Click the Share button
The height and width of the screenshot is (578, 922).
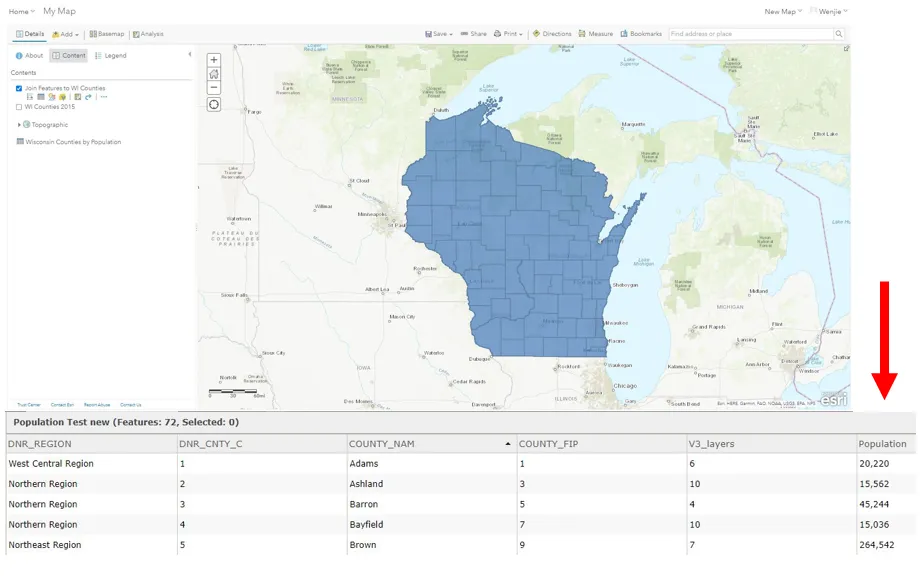pyautogui.click(x=474, y=34)
